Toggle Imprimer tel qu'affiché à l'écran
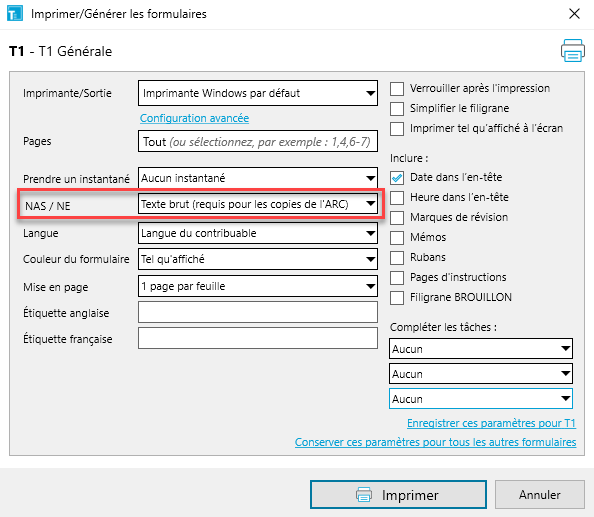 click(x=397, y=129)
